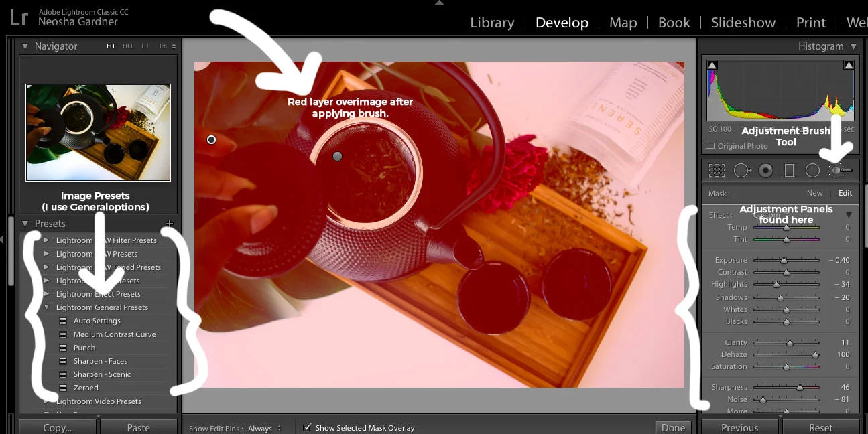868x434 pixels.
Task: Select the adjustment pin on the left leaf
Action: 211,139
